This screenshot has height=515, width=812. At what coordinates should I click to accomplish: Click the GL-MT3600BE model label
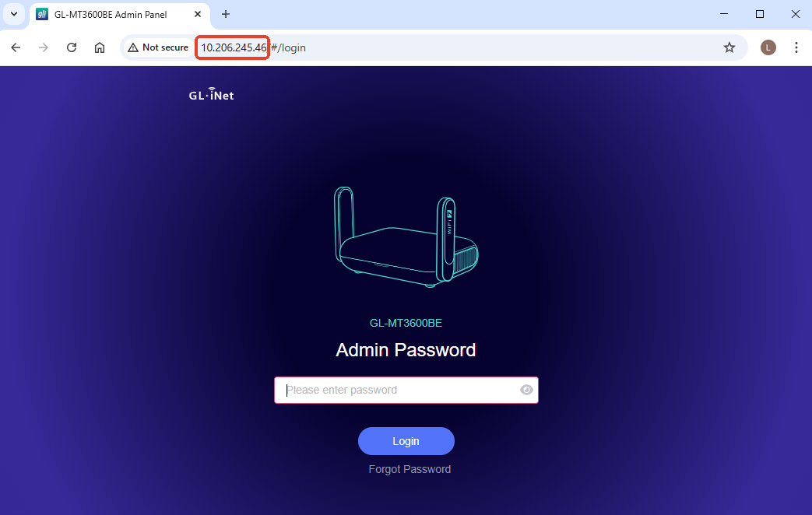406,322
